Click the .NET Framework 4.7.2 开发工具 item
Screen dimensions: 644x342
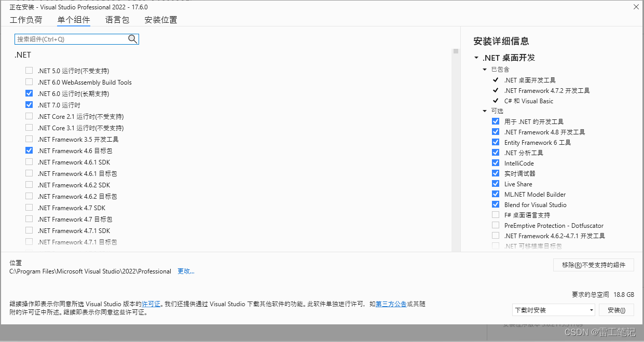click(x=547, y=90)
